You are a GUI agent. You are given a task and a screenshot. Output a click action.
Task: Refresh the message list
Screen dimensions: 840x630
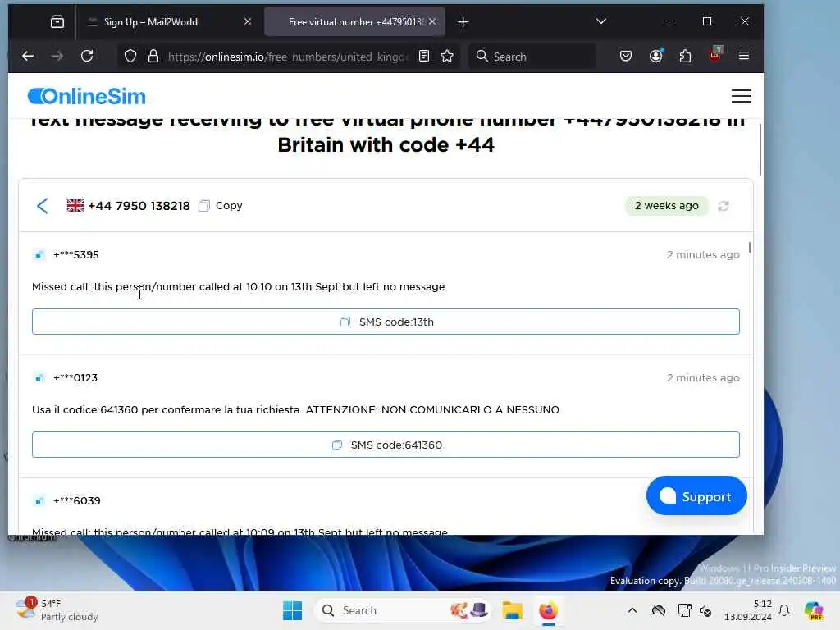724,206
